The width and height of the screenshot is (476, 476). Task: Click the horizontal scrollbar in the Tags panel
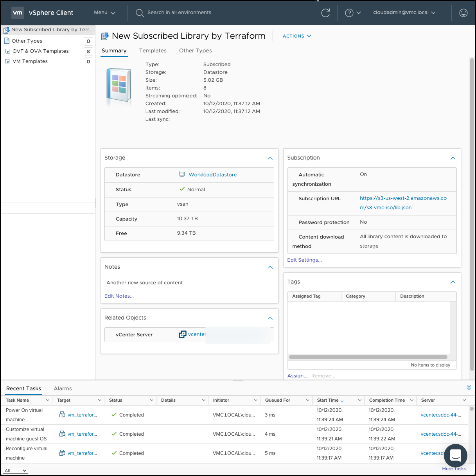pyautogui.click(x=368, y=357)
